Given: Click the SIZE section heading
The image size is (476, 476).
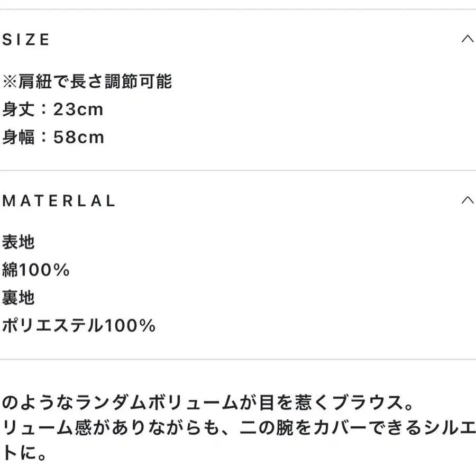Looking at the screenshot, I should click(x=26, y=40).
